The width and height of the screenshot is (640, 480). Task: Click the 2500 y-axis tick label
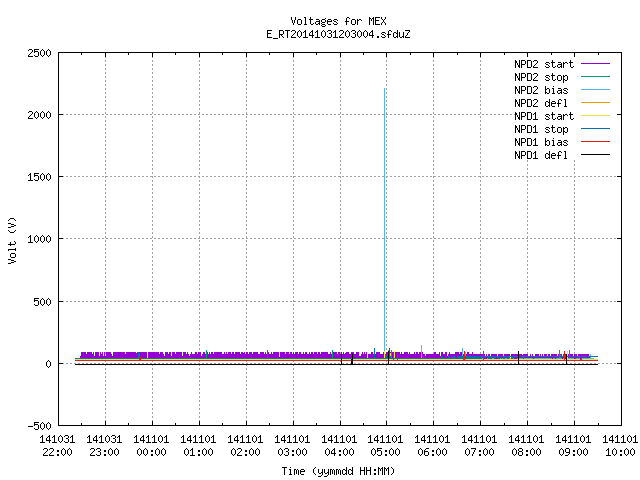[x=39, y=53]
